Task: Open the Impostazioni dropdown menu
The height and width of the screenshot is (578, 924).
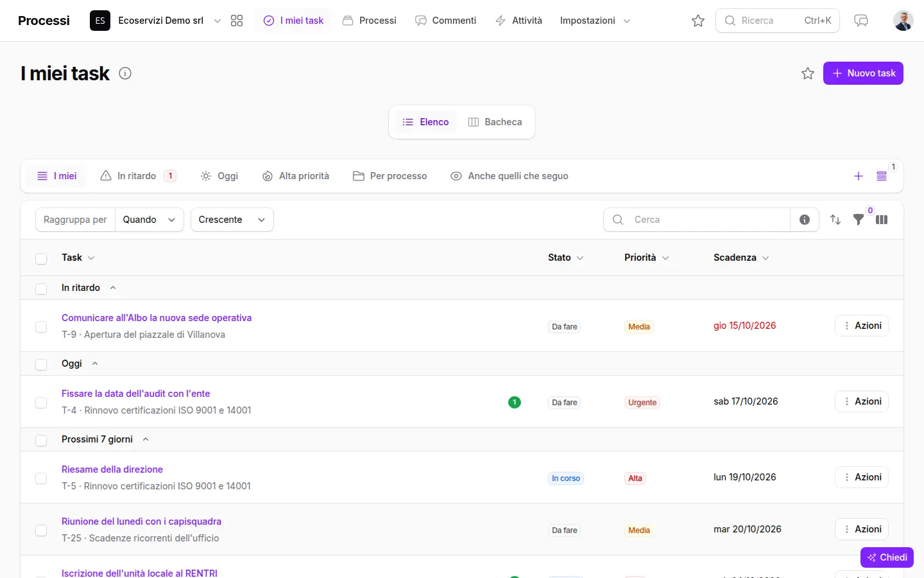Action: 595,21
